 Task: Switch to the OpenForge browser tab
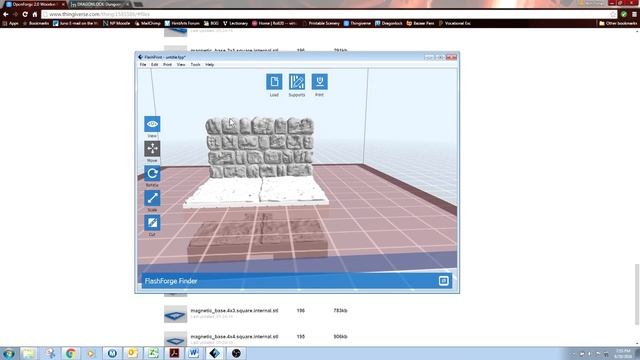pyautogui.click(x=35, y=4)
